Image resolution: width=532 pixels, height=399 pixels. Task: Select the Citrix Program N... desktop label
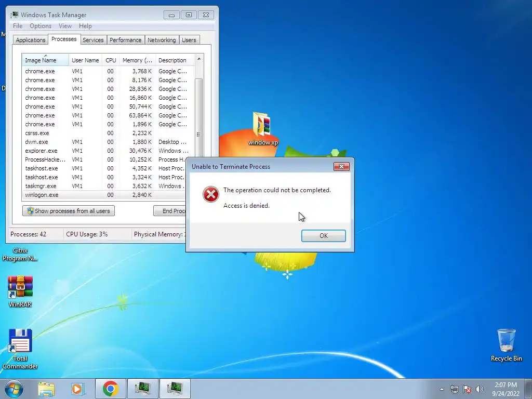[20, 255]
